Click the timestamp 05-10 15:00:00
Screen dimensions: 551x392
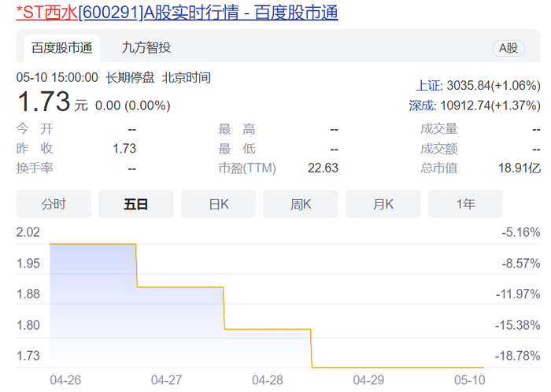(57, 78)
